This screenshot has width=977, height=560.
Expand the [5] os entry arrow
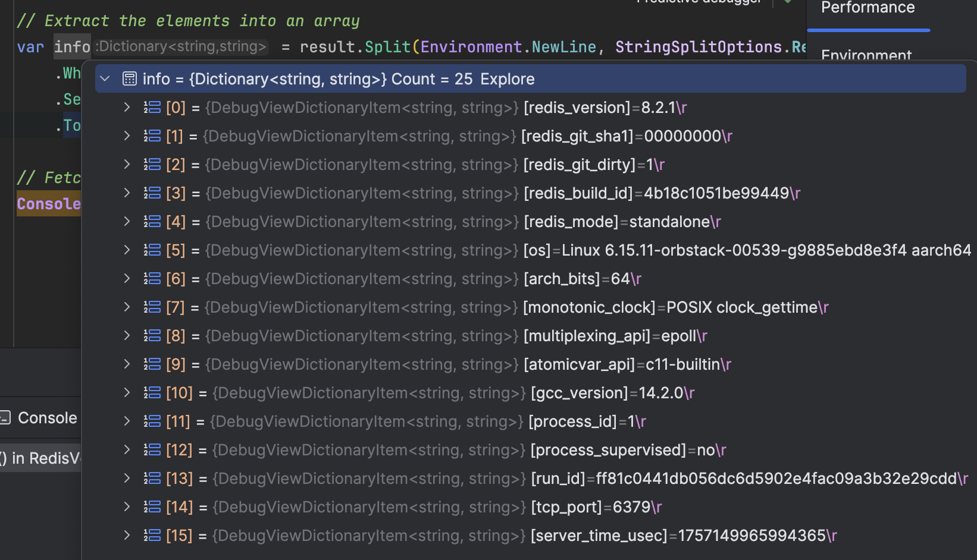[x=127, y=250]
